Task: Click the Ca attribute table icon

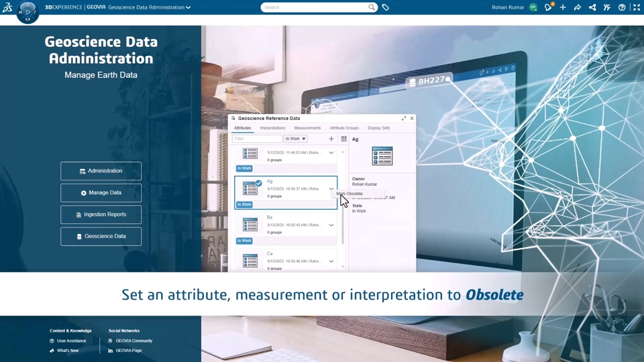Action: tap(250, 261)
